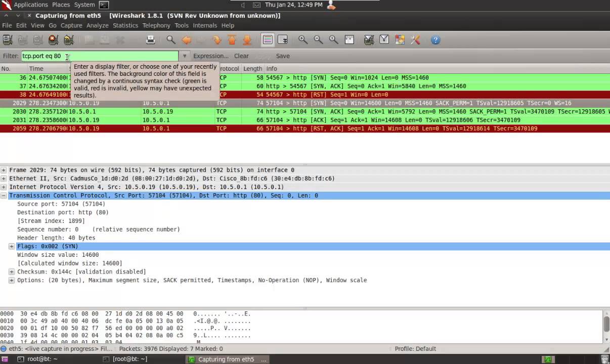The width and height of the screenshot is (610, 364).
Task: Click 'Profile: Default' in status bar
Action: (x=415, y=349)
